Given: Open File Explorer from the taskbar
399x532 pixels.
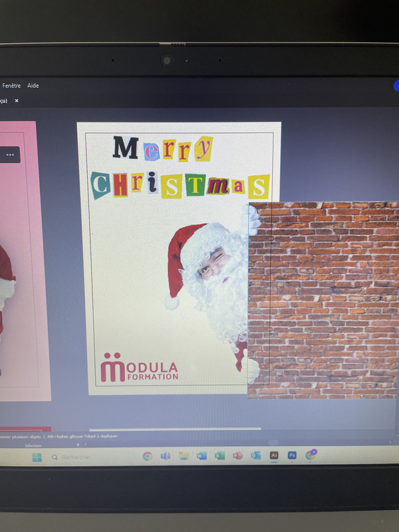Looking at the screenshot, I should pyautogui.click(x=184, y=456).
